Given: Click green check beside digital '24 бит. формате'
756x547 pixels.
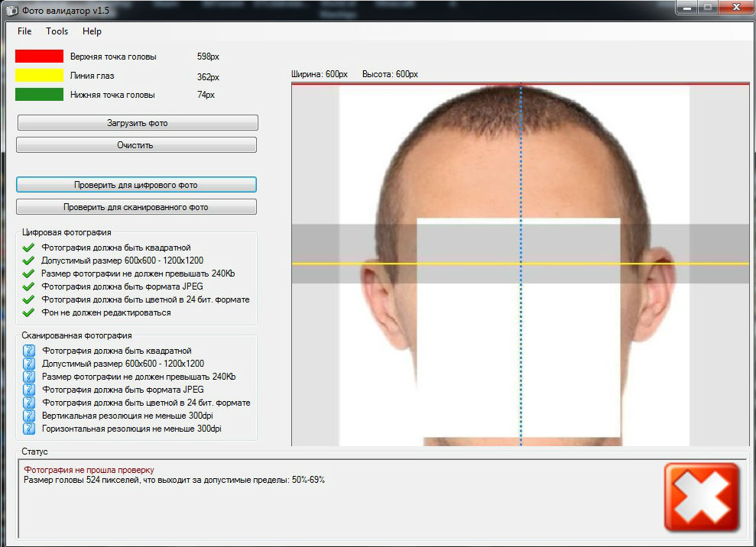Looking at the screenshot, I should 28,299.
